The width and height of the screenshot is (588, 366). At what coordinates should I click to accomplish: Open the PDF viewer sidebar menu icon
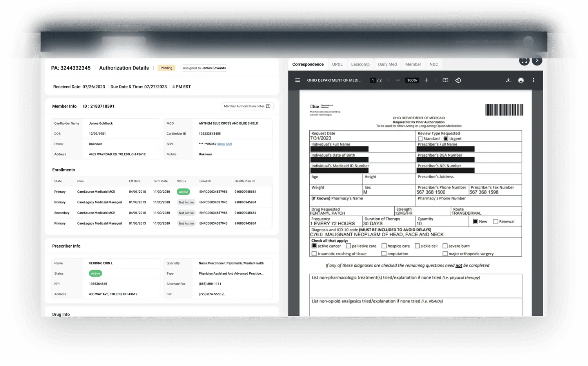(298, 80)
